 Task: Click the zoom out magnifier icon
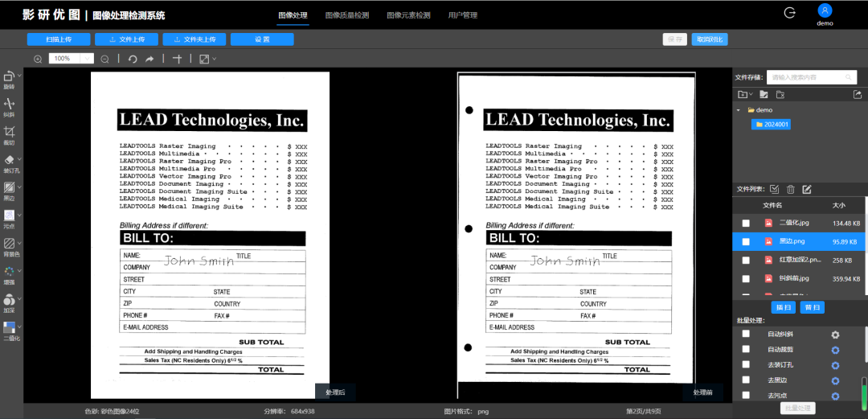point(104,59)
